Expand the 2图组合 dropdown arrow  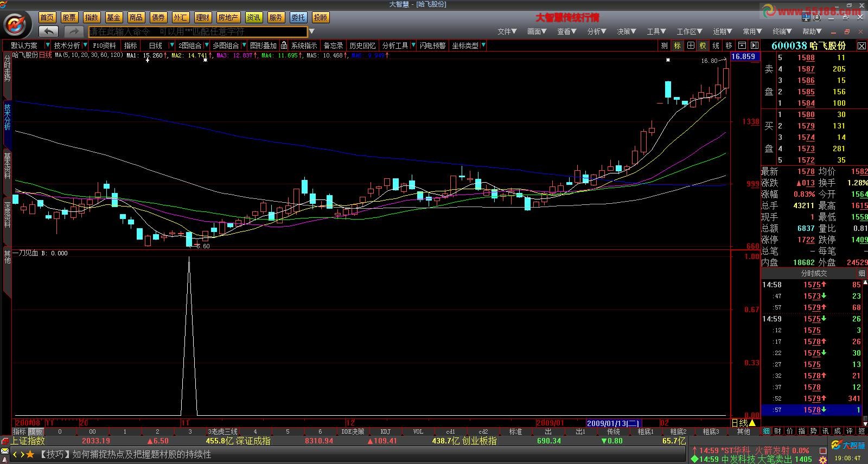tap(207, 46)
